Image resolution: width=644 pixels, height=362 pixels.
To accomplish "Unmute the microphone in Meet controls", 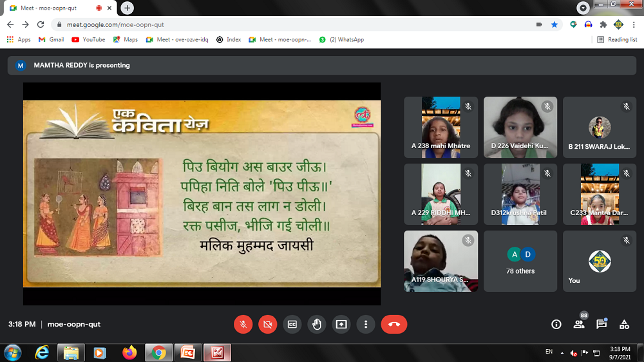I will pyautogui.click(x=243, y=325).
